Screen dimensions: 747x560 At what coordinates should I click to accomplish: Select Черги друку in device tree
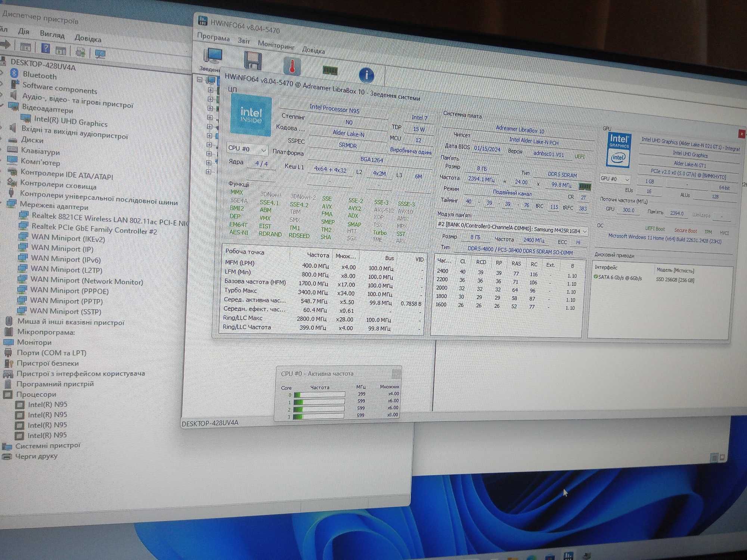click(36, 456)
